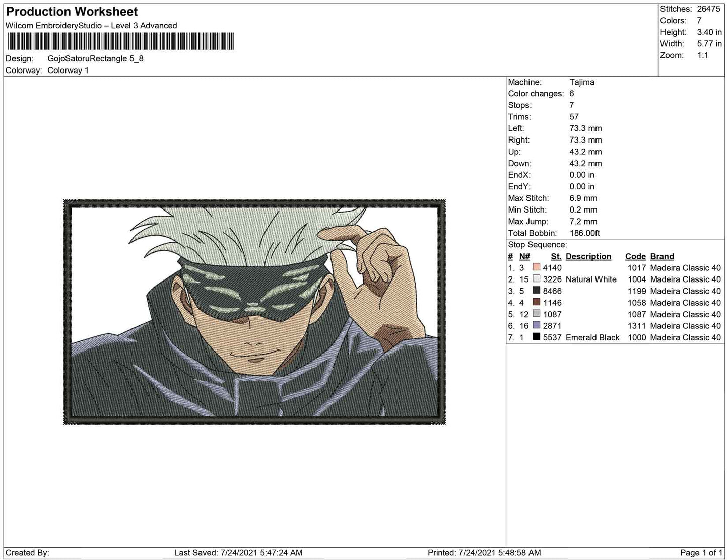Click the 'Created By:' footer label

click(27, 552)
